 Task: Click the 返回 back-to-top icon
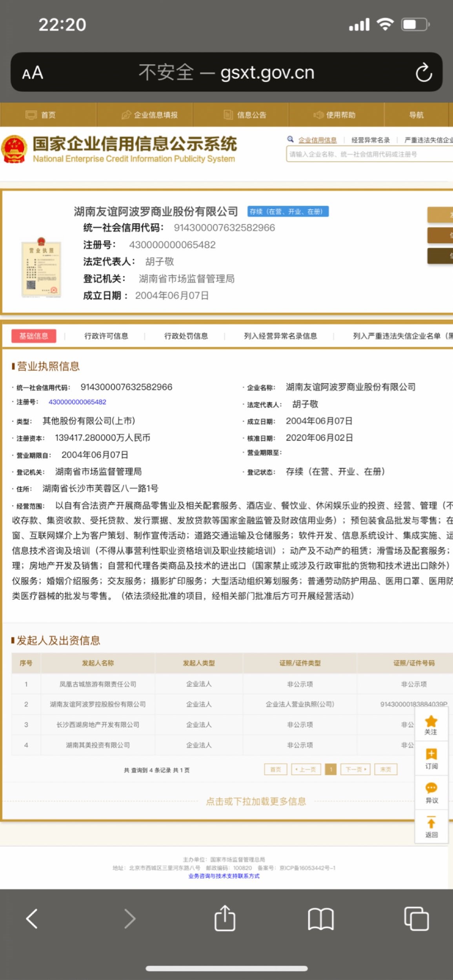[x=431, y=827]
